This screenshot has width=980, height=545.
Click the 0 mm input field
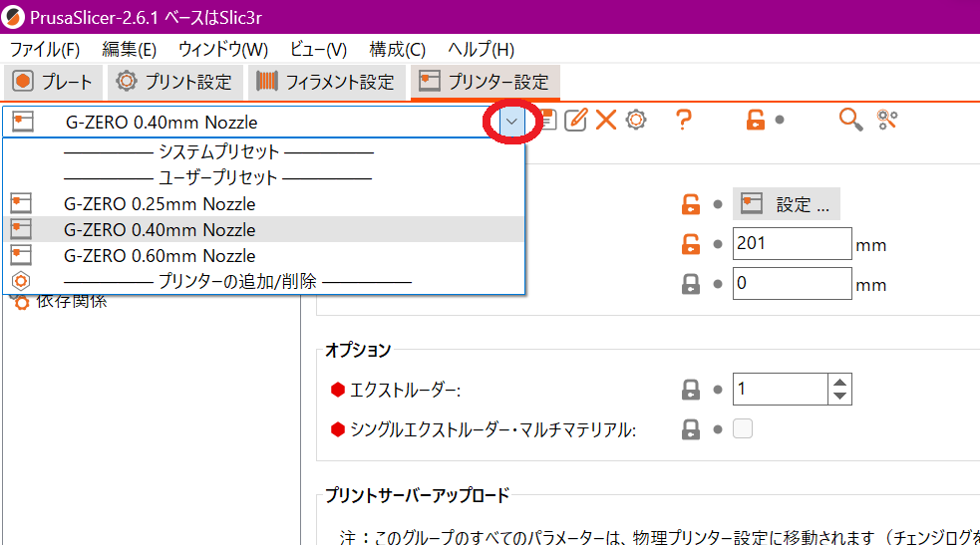click(x=792, y=283)
